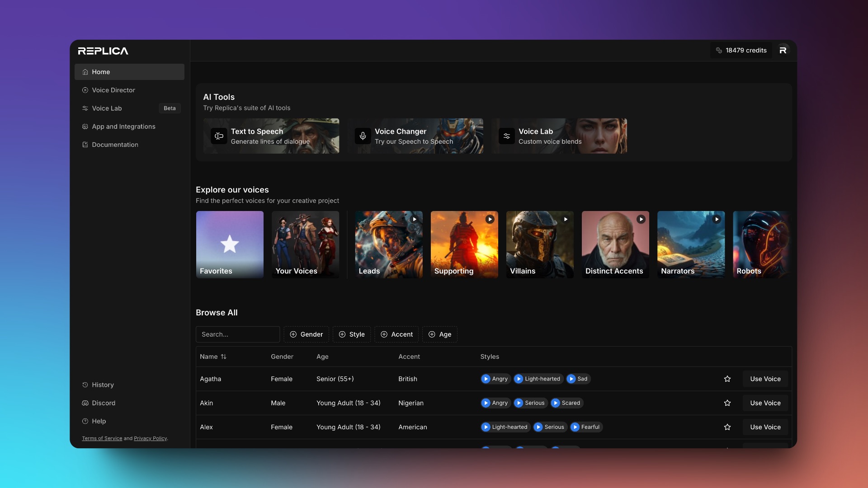Open Help in sidebar
Viewport: 868px width, 488px height.
[x=129, y=421]
